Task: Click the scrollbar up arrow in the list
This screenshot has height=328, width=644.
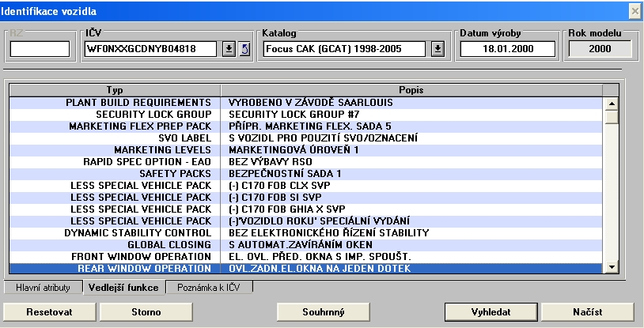Action: pyautogui.click(x=610, y=103)
